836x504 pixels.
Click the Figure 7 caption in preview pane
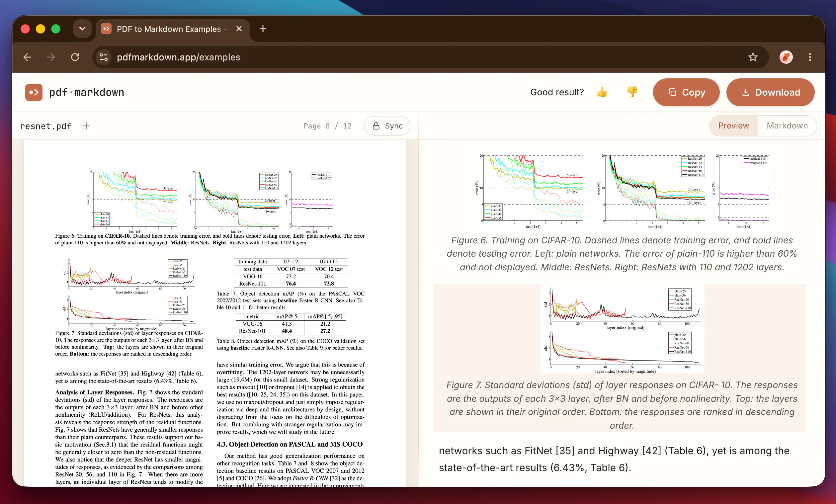(622, 405)
